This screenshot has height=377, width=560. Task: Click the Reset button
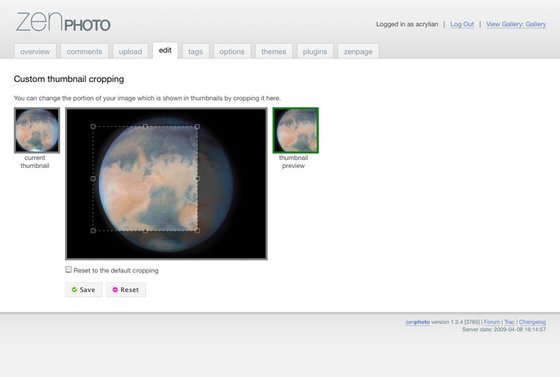coord(126,290)
